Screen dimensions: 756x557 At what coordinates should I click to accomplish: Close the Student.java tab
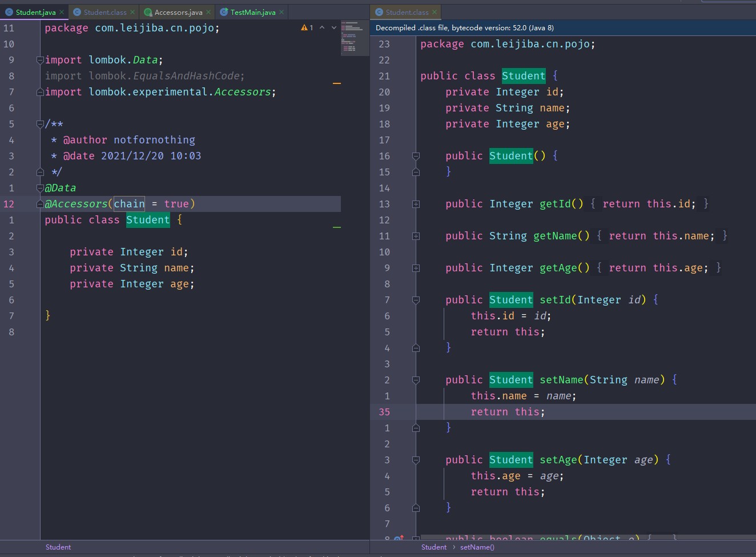tap(62, 12)
